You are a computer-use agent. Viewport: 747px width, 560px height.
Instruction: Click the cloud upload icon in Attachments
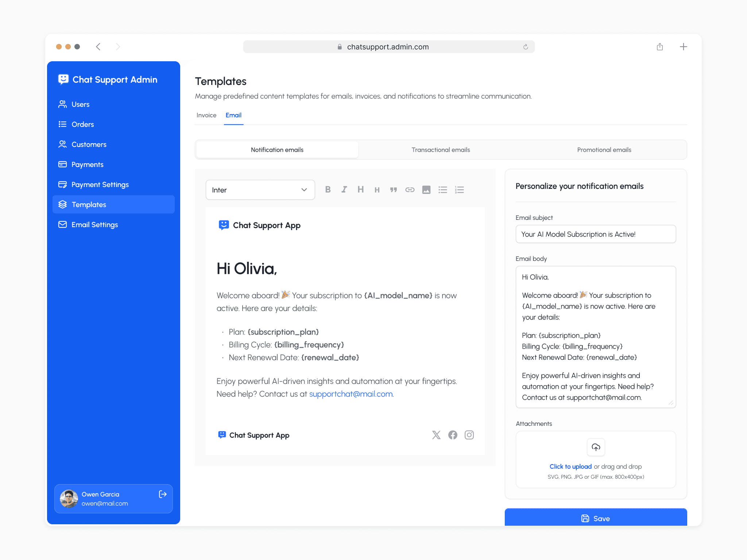596,447
